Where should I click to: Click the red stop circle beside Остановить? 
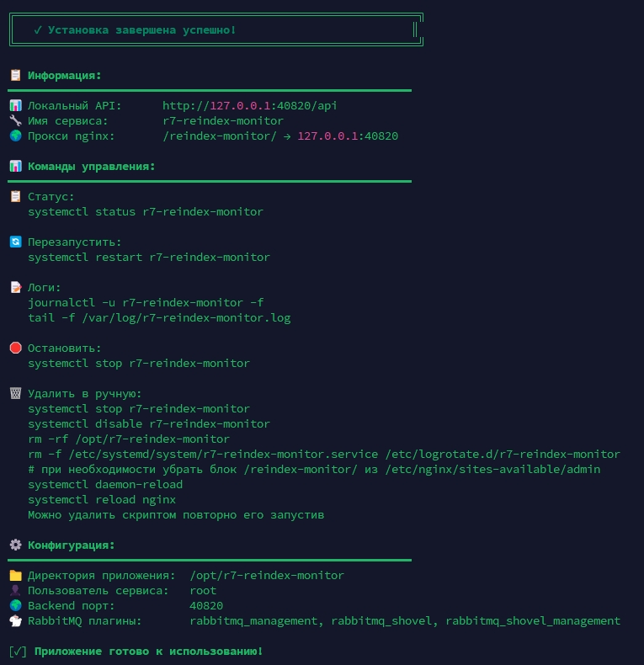click(x=14, y=348)
